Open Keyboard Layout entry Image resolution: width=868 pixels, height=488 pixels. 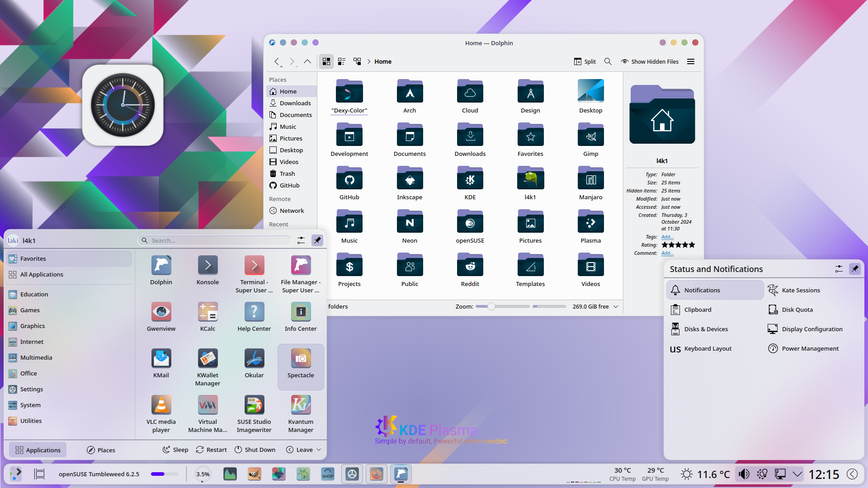(x=715, y=348)
